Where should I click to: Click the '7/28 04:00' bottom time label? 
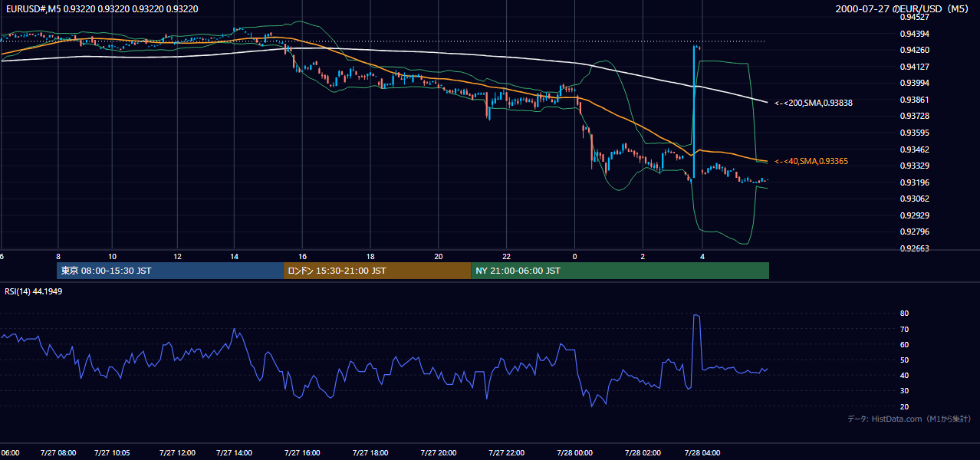click(x=703, y=453)
